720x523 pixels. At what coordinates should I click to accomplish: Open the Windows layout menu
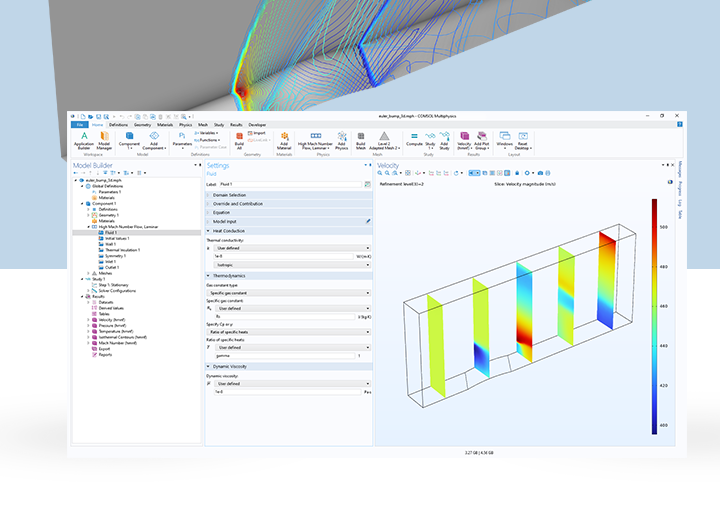click(505, 140)
